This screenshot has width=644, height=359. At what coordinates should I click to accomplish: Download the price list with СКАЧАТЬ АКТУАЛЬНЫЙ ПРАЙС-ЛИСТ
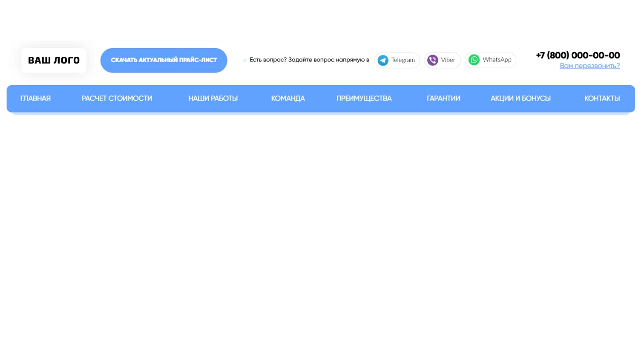point(164,60)
